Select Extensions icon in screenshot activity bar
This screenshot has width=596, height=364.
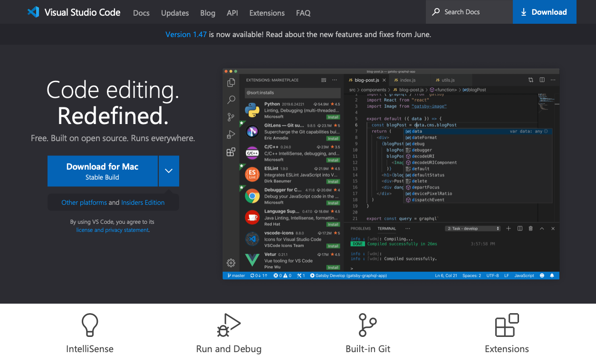(x=231, y=152)
